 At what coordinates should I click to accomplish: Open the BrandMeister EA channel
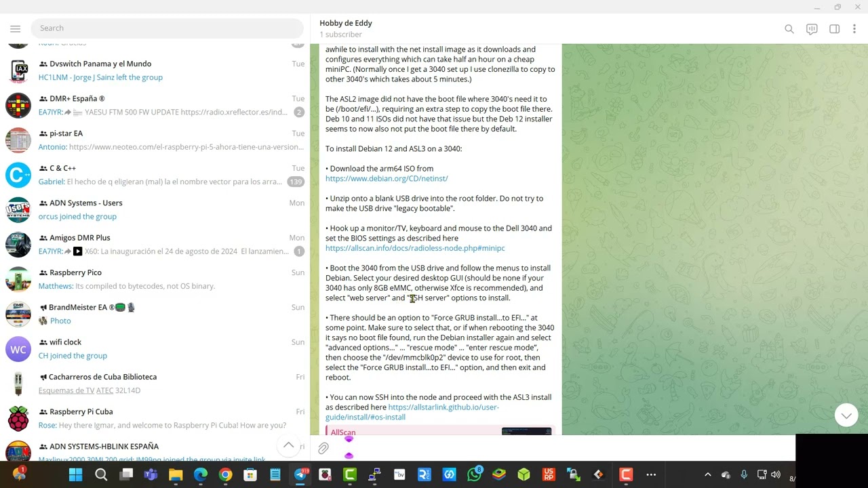point(155,314)
